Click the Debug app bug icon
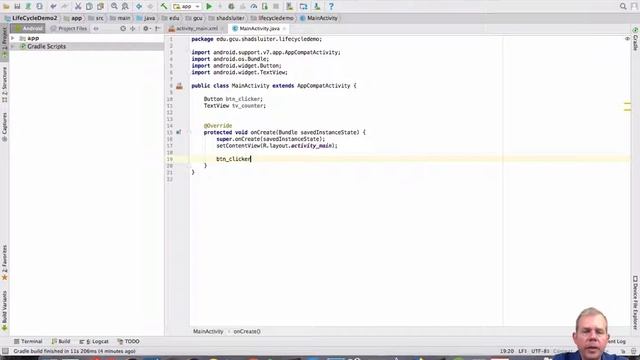 point(231,7)
